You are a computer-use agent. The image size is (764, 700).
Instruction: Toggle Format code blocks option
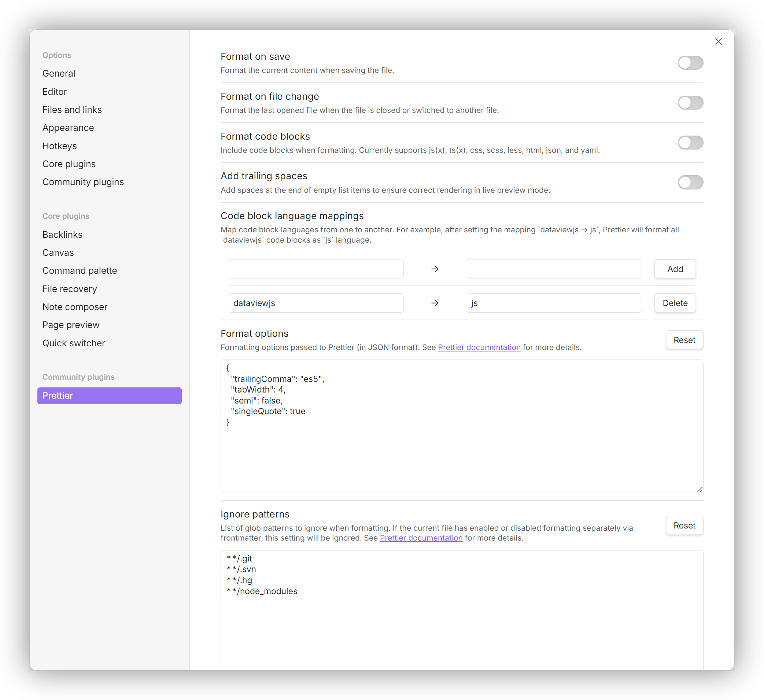tap(690, 142)
